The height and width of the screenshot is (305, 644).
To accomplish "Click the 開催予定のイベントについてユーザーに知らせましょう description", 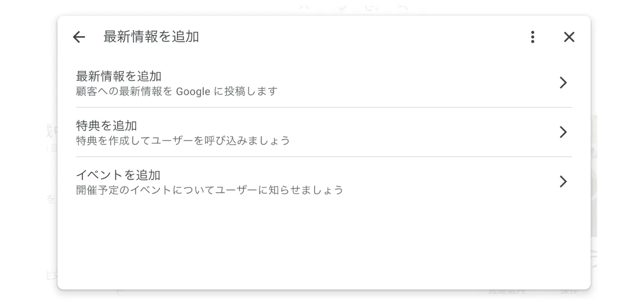I will tap(210, 190).
